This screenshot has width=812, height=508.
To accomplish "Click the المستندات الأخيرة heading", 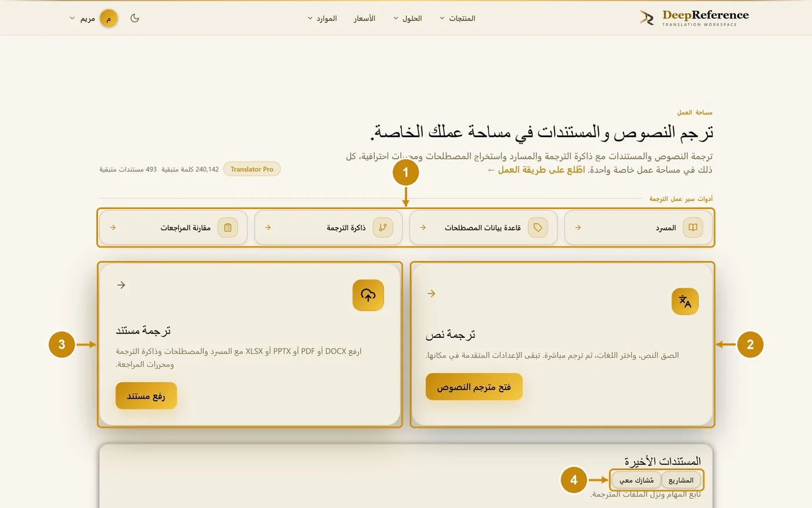I will (x=662, y=461).
